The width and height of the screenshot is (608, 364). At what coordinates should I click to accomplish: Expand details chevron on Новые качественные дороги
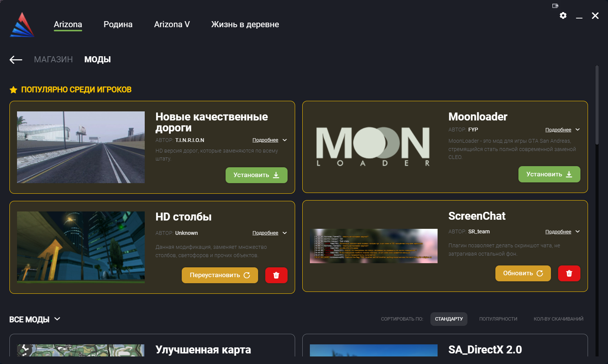click(285, 140)
